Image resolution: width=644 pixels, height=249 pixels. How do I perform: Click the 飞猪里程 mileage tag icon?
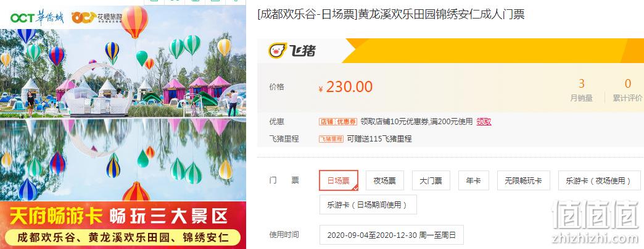[331, 139]
